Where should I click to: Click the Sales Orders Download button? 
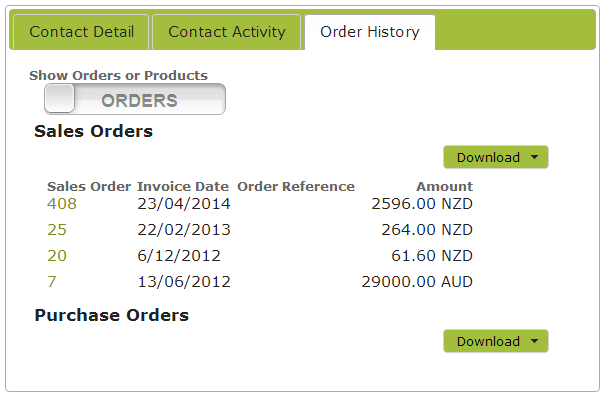[489, 157]
